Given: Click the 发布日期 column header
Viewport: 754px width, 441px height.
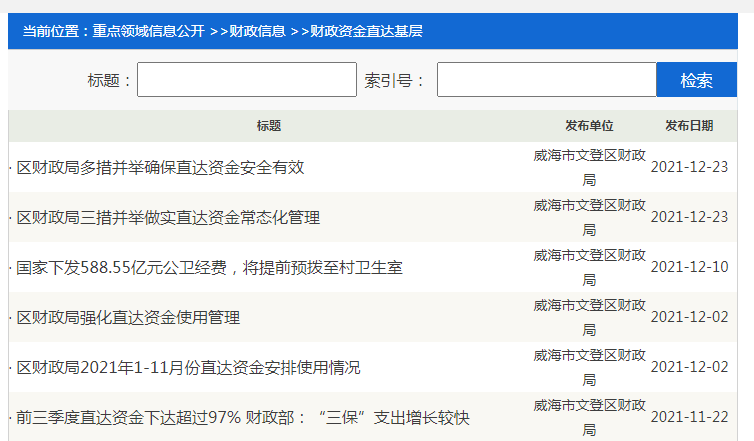Looking at the screenshot, I should [689, 126].
